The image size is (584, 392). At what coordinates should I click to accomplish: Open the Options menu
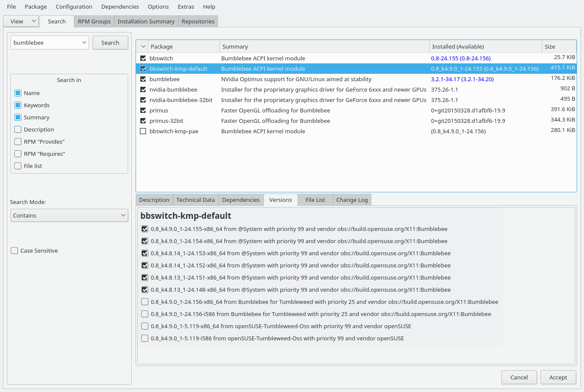click(x=158, y=7)
